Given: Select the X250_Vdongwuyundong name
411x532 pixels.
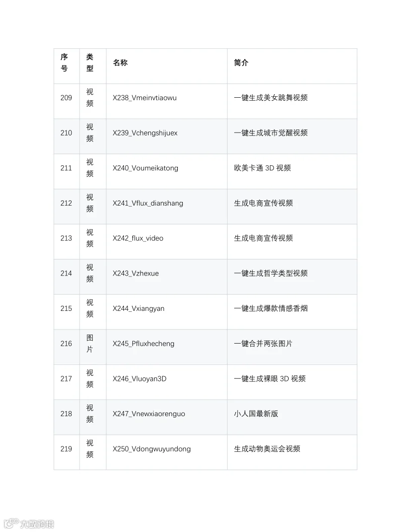Looking at the screenshot, I should 152,449.
